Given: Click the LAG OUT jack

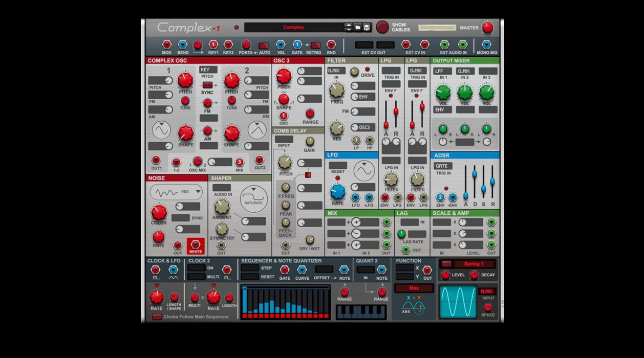Looking at the screenshot, I should click(x=405, y=250).
